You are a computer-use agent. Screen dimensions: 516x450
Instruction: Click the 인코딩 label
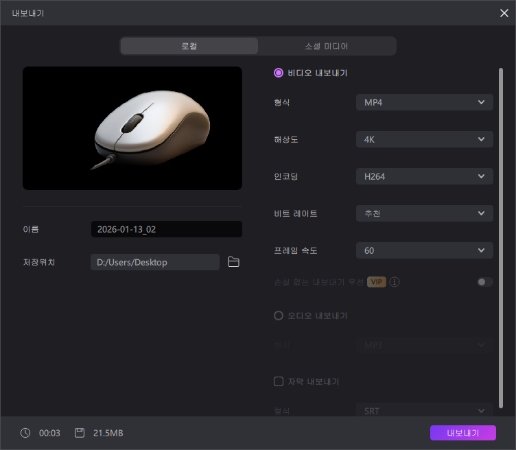286,176
